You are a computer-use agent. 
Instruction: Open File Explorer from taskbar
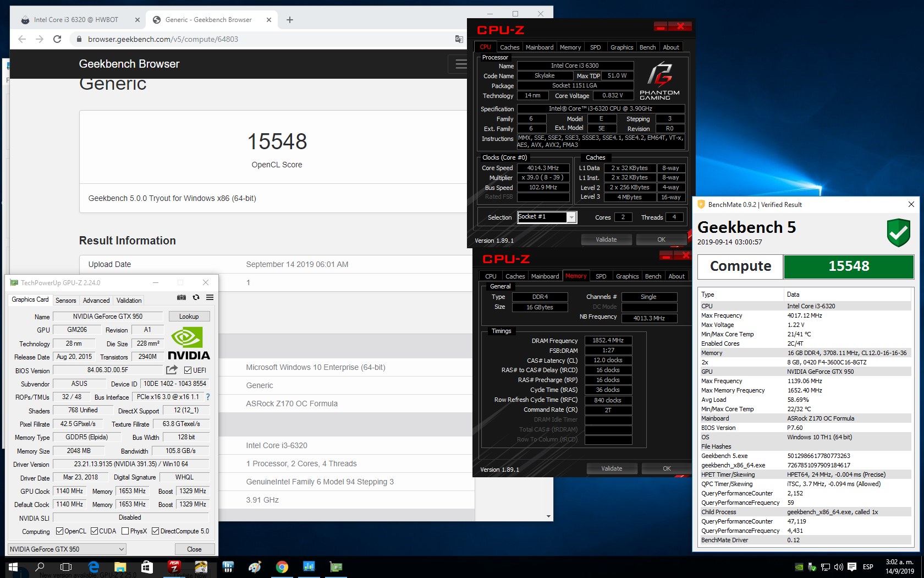(120, 567)
